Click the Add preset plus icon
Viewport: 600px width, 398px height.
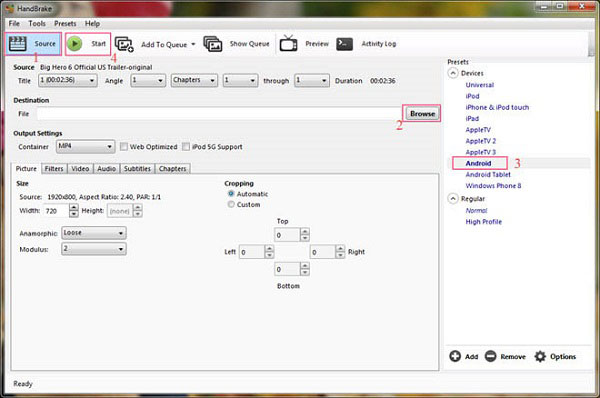pos(455,356)
